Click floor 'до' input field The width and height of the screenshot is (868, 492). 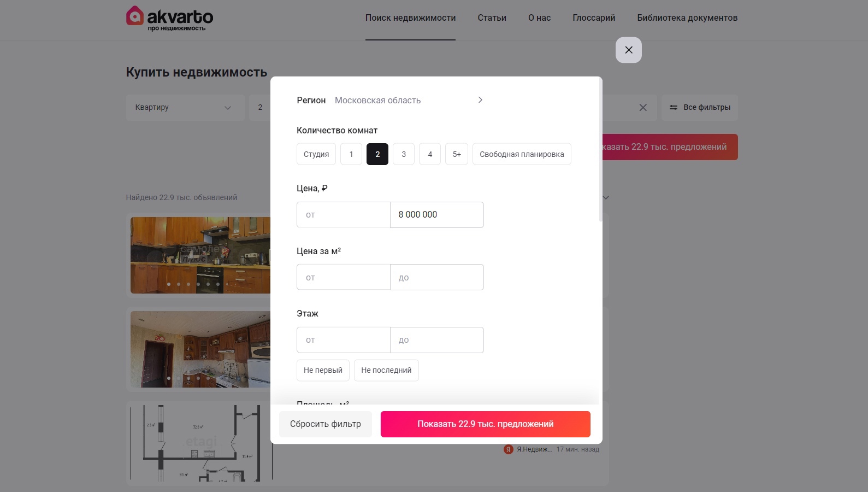click(437, 340)
